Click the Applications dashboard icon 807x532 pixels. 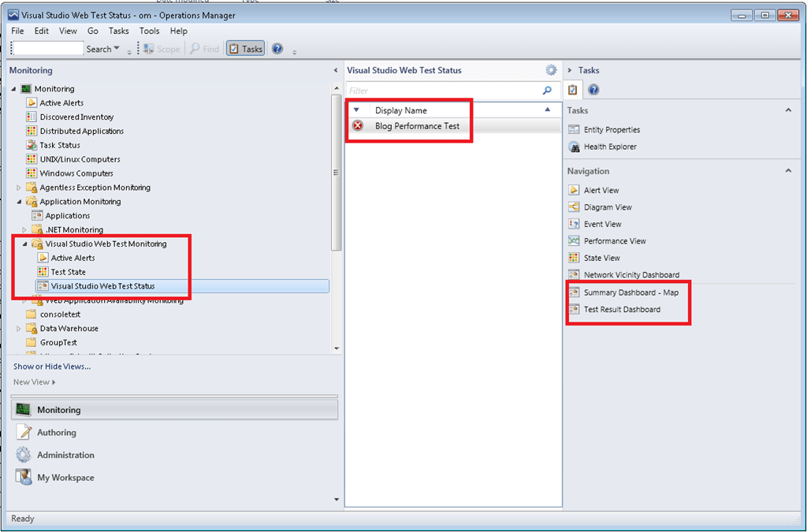pyautogui.click(x=37, y=216)
